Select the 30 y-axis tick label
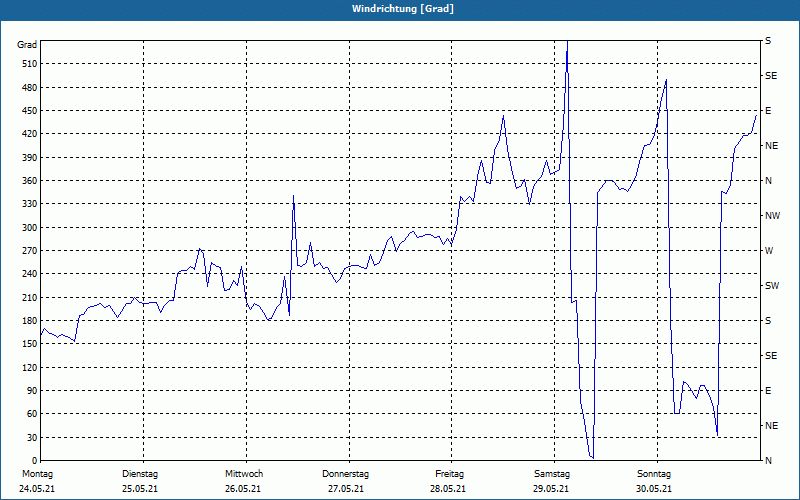This screenshot has height=500, width=800. point(32,438)
